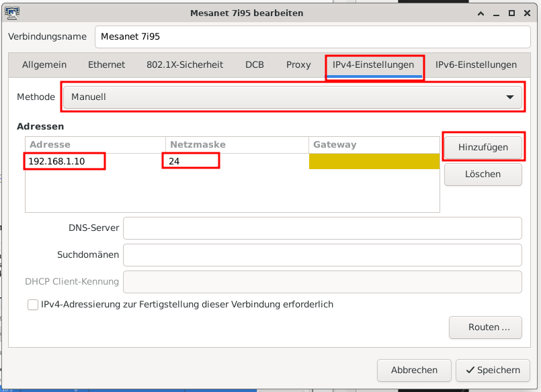Image resolution: width=541 pixels, height=392 pixels.
Task: Click the Hinzufügen button
Action: tap(483, 148)
